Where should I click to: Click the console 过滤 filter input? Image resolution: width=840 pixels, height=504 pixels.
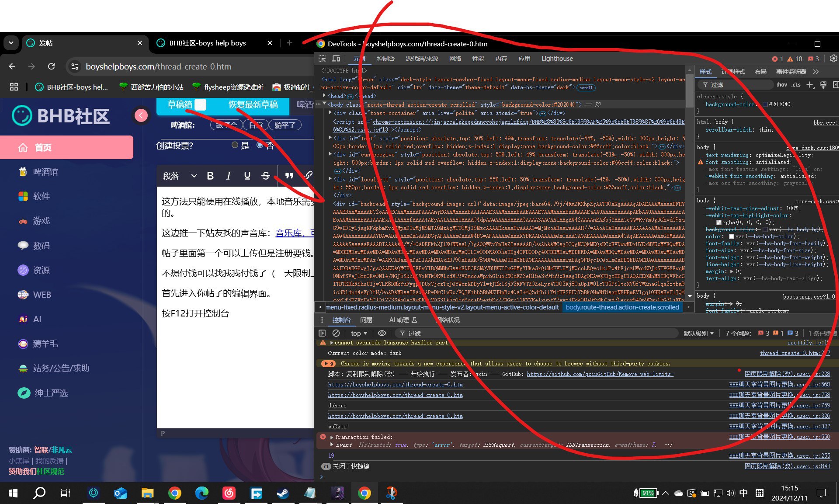[538, 333]
